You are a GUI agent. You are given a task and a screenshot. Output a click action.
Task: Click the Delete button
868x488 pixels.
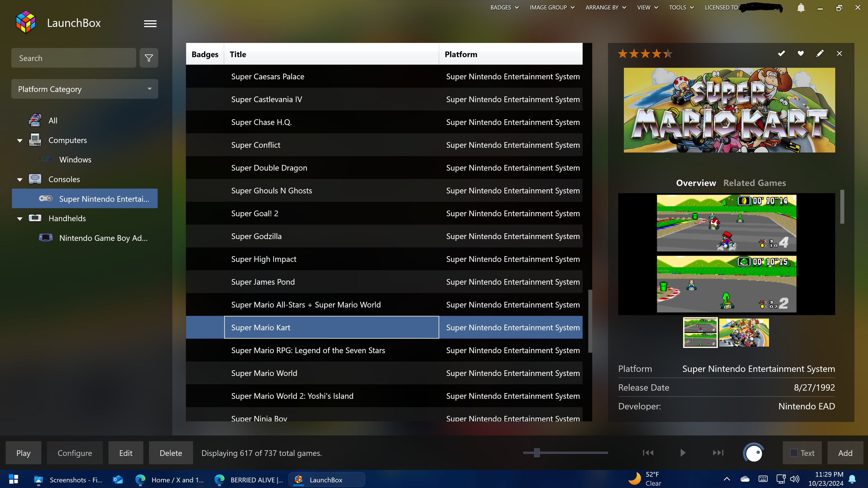tap(171, 453)
